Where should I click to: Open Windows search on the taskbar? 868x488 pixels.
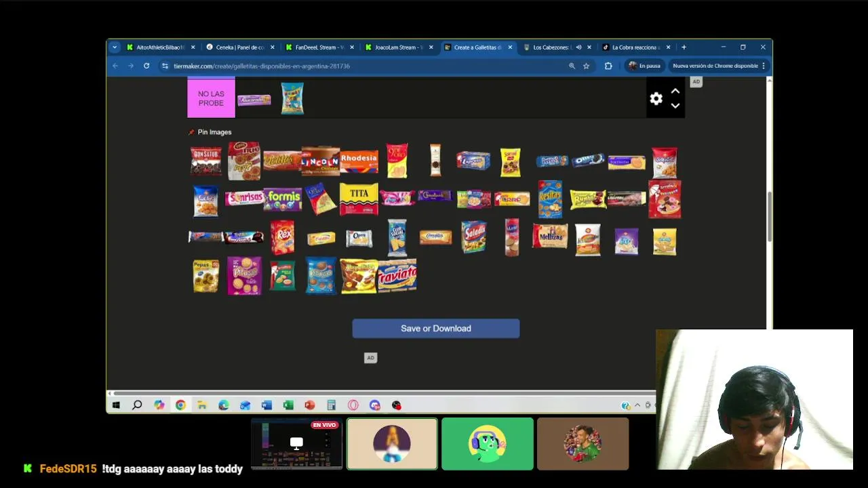pyautogui.click(x=137, y=405)
